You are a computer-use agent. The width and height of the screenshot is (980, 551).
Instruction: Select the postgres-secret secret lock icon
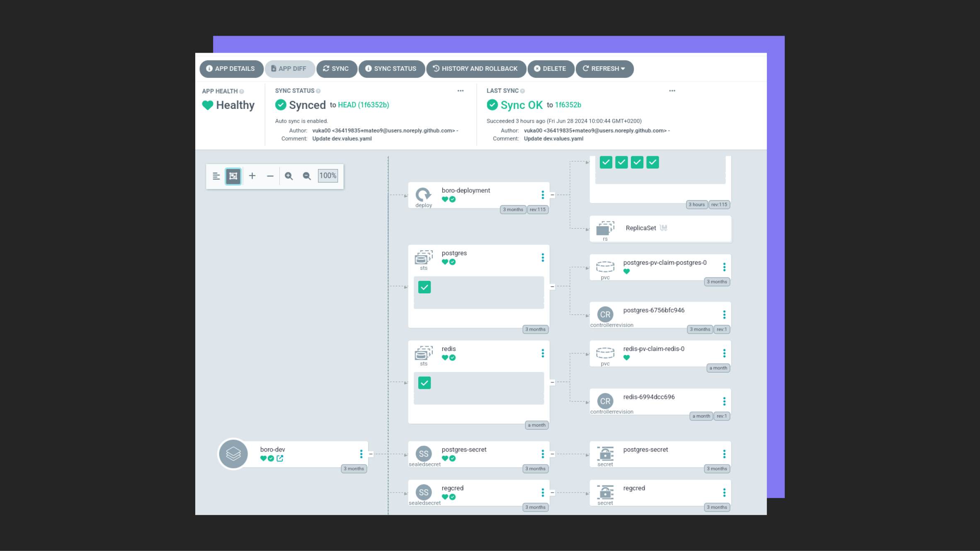tap(605, 454)
